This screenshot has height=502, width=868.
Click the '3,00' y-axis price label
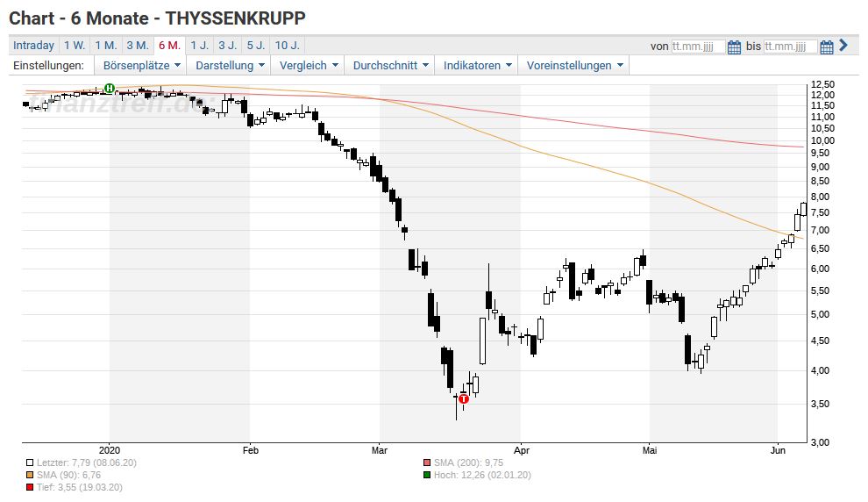821,442
